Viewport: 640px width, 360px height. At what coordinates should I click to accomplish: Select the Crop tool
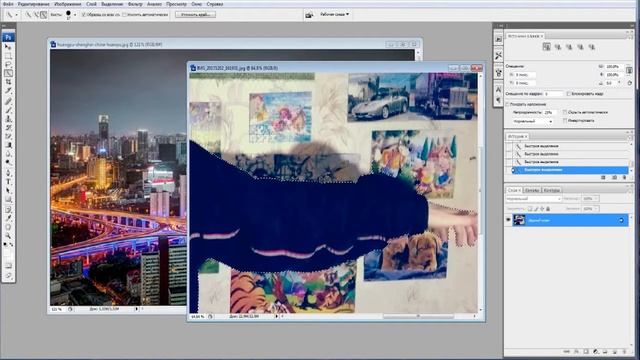coord(8,82)
